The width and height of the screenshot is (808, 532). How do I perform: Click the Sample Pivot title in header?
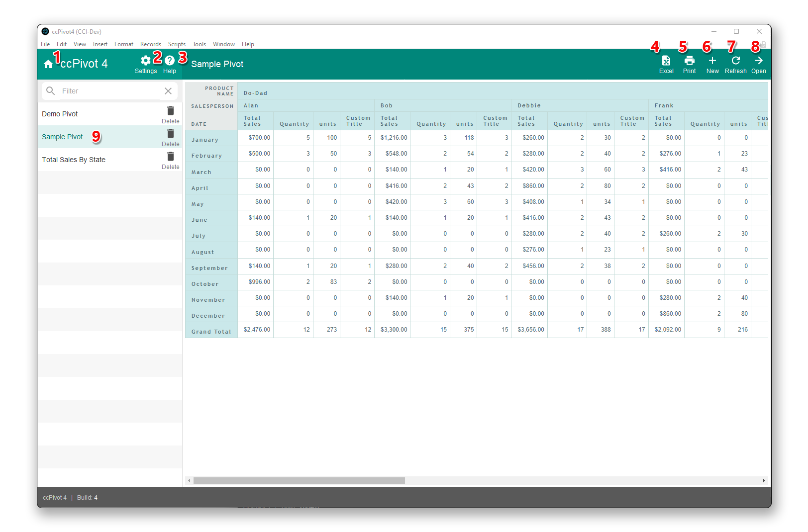click(x=217, y=64)
